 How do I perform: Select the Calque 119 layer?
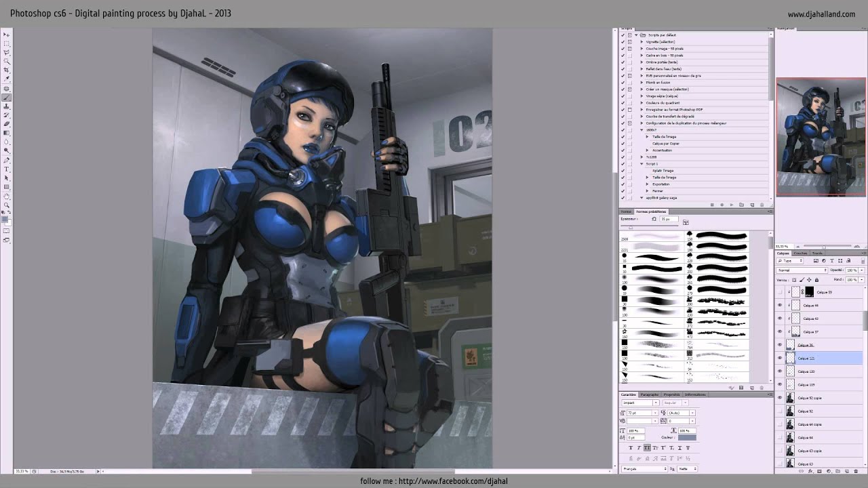(821, 384)
